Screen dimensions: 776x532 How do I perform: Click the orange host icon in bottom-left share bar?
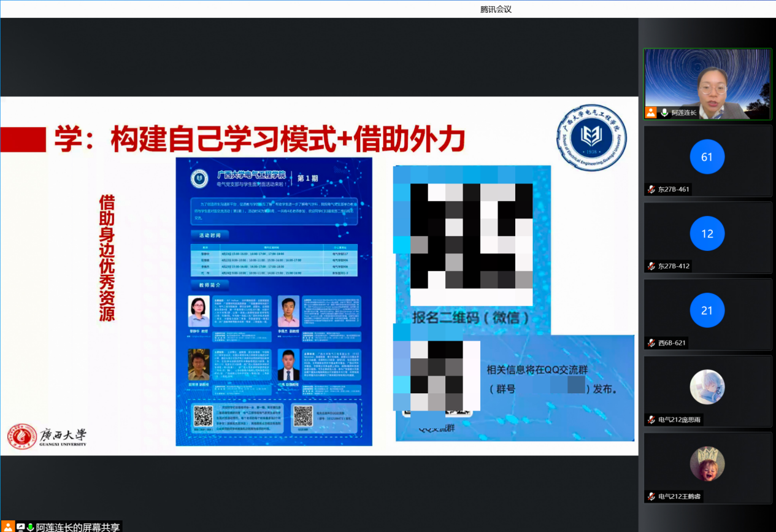[x=8, y=526]
